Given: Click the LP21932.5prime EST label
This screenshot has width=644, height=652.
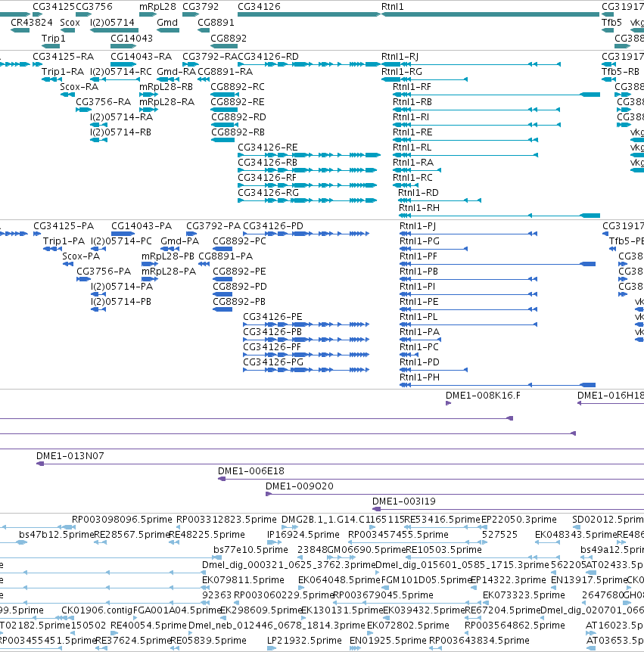Looking at the screenshot, I should pos(304,641).
